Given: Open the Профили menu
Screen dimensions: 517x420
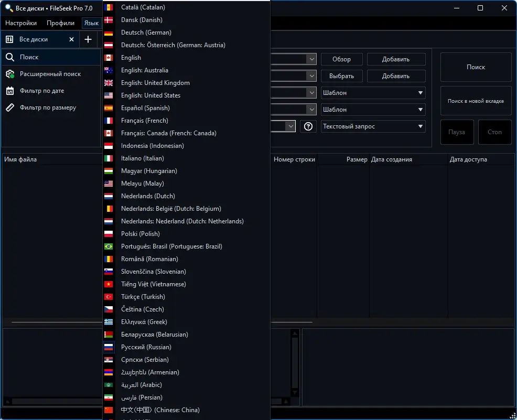Looking at the screenshot, I should tap(60, 23).
